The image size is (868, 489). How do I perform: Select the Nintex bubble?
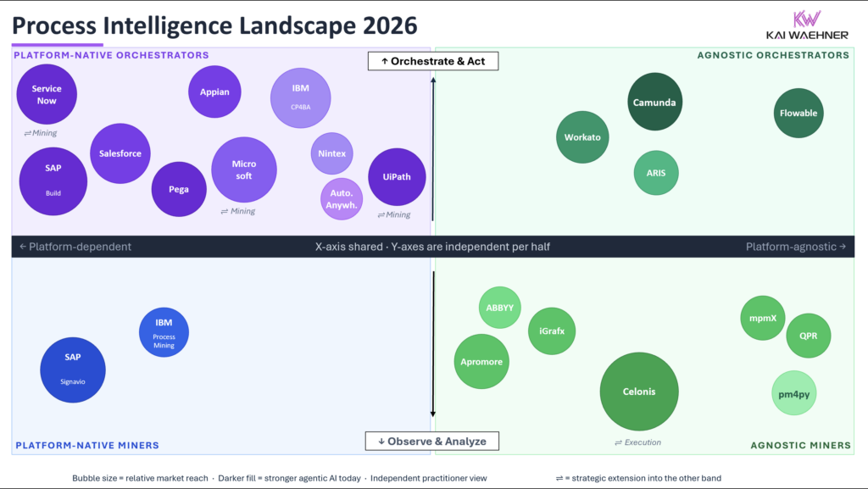coord(331,153)
